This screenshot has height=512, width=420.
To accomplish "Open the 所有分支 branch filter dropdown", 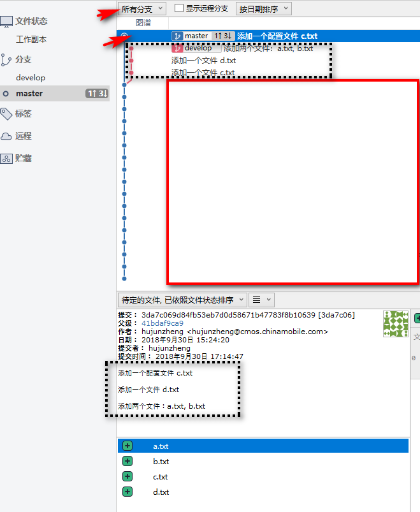I will (x=142, y=9).
